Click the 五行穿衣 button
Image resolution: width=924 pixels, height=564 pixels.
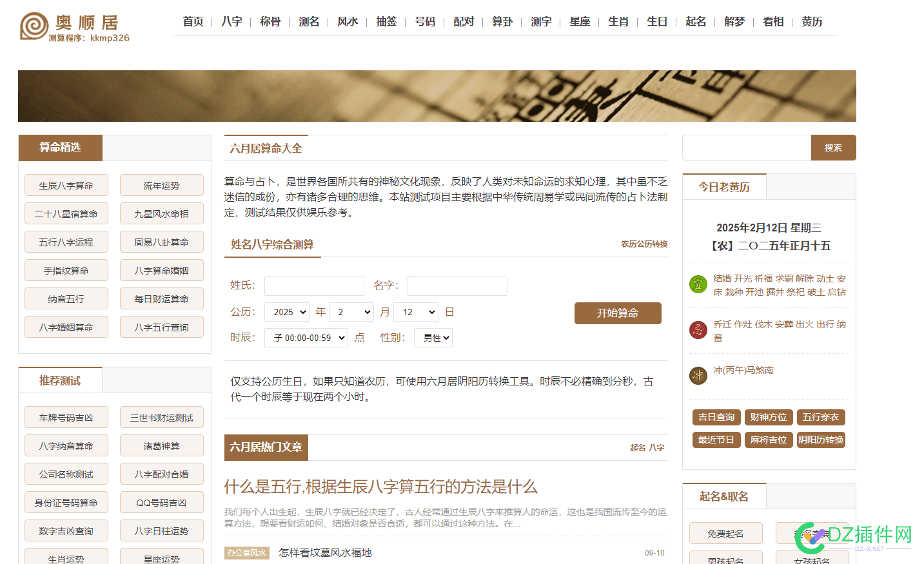[x=821, y=418]
